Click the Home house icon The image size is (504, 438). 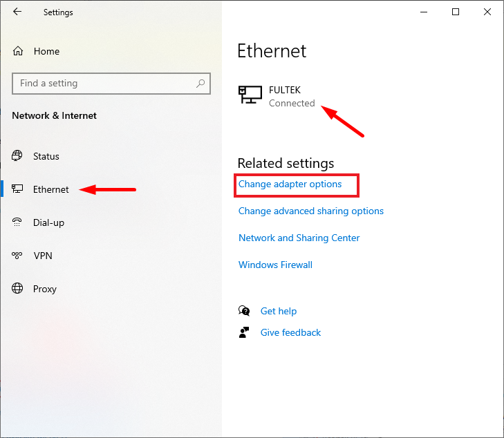pos(18,51)
